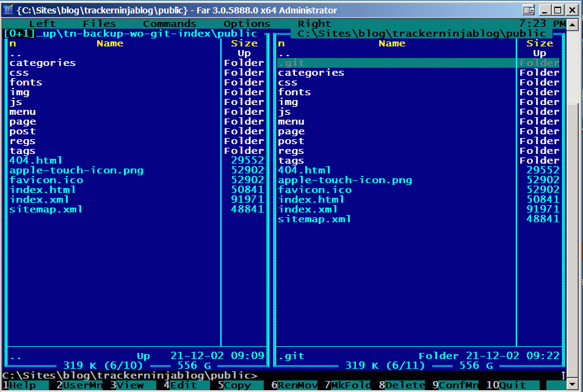Click the 10 Quit function key button
Screen dimensions: 583x392
pyautogui.click(x=513, y=385)
